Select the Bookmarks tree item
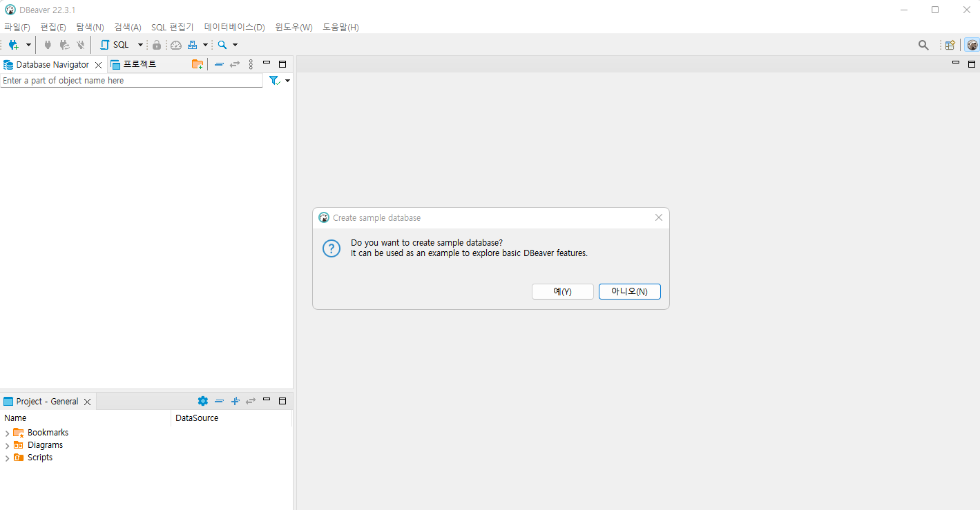This screenshot has height=510, width=980. (48, 433)
